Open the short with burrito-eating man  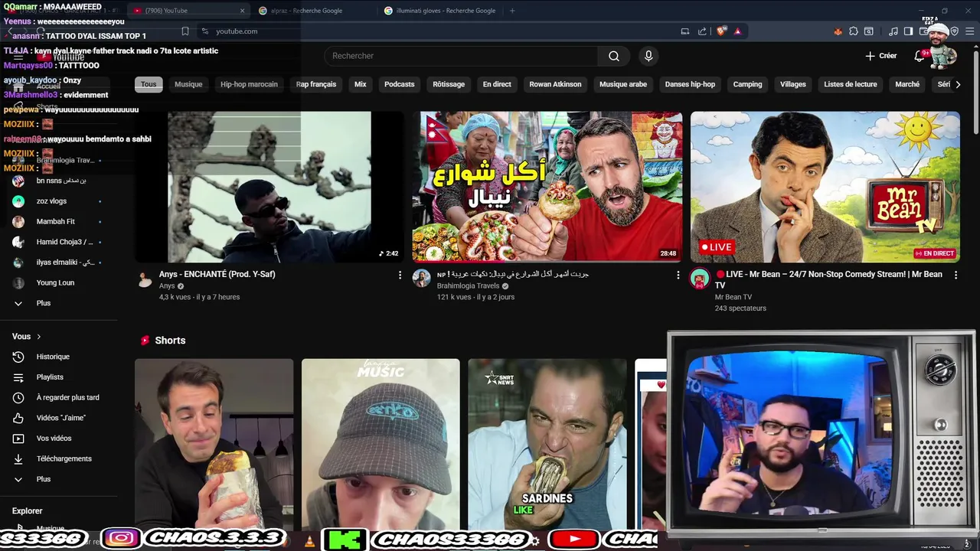214,444
